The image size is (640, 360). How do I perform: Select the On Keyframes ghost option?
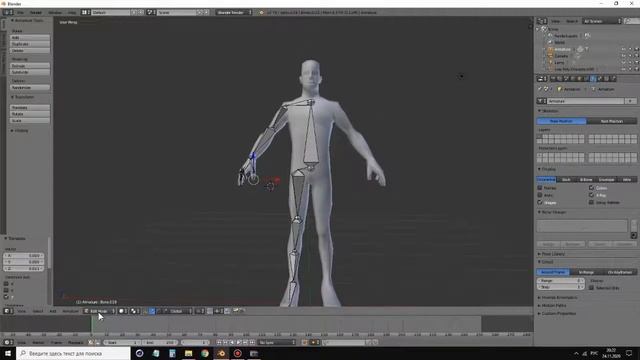[620, 272]
